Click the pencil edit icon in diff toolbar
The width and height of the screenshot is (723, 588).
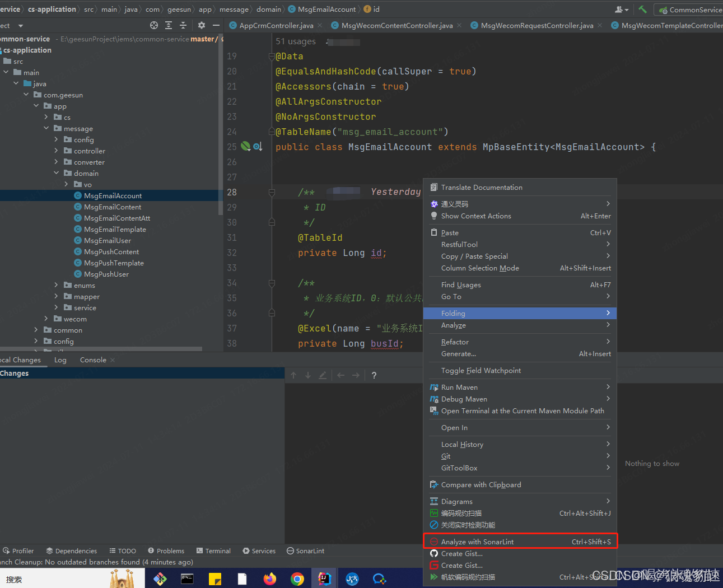(x=323, y=375)
